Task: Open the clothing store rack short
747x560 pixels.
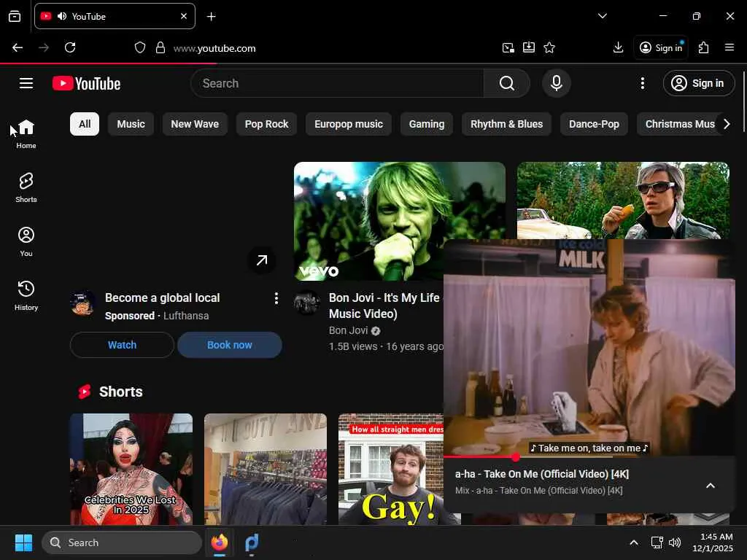Action: [266, 469]
